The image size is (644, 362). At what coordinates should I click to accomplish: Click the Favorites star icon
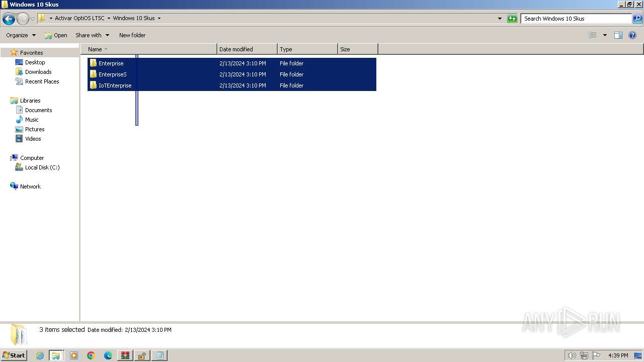(x=14, y=52)
